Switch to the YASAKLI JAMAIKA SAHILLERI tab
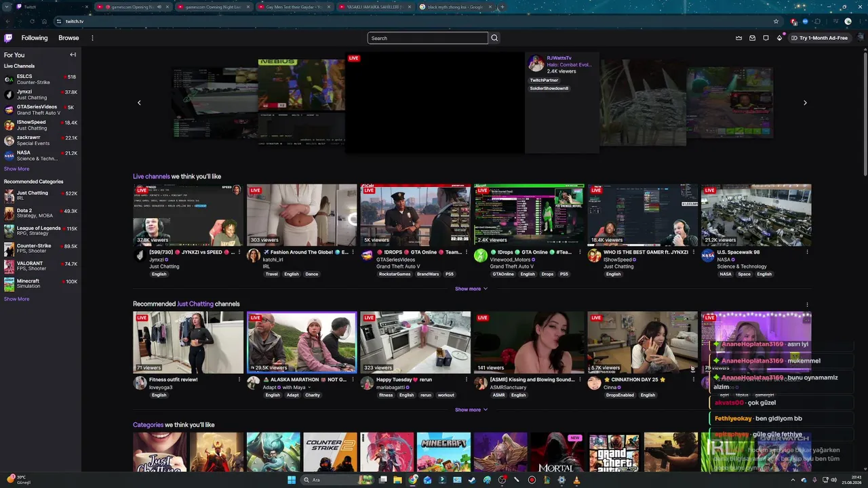Image resolution: width=868 pixels, height=488 pixels. tap(375, 7)
